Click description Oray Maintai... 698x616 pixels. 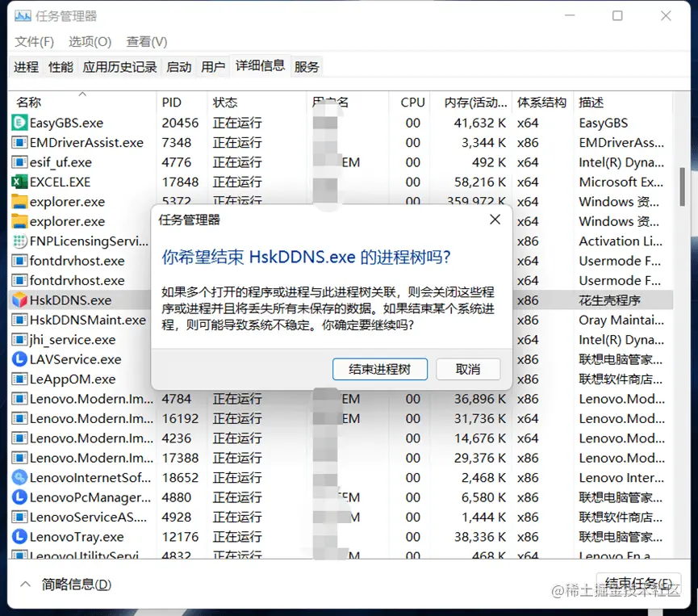tap(621, 320)
